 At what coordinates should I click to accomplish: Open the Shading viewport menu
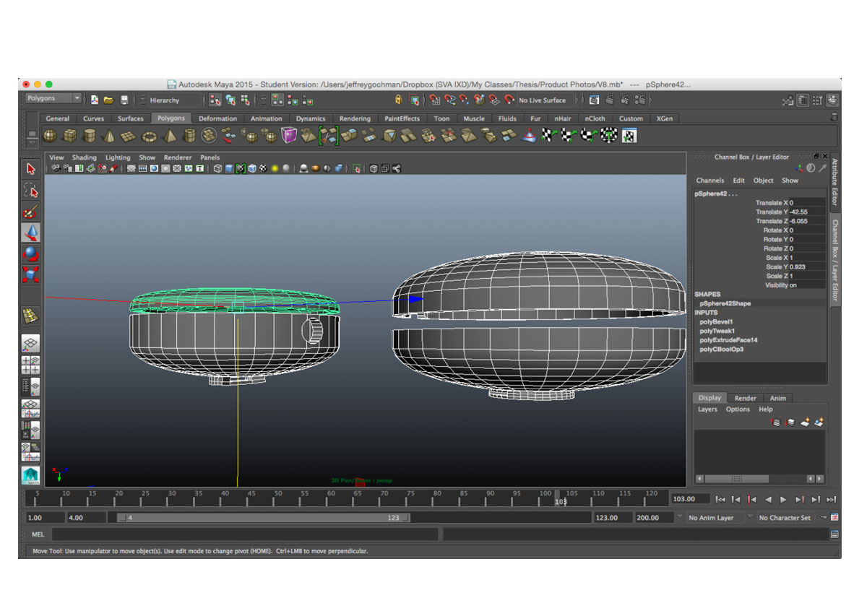[84, 157]
